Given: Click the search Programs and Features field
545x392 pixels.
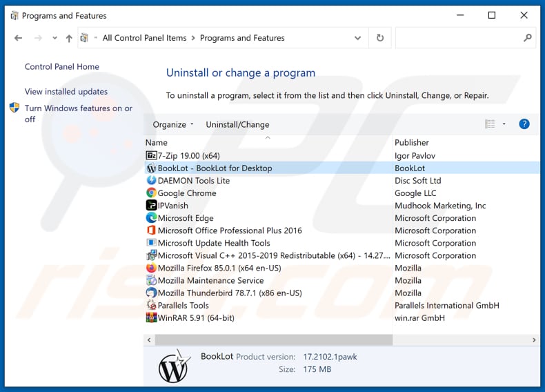Looking at the screenshot, I should coord(466,38).
